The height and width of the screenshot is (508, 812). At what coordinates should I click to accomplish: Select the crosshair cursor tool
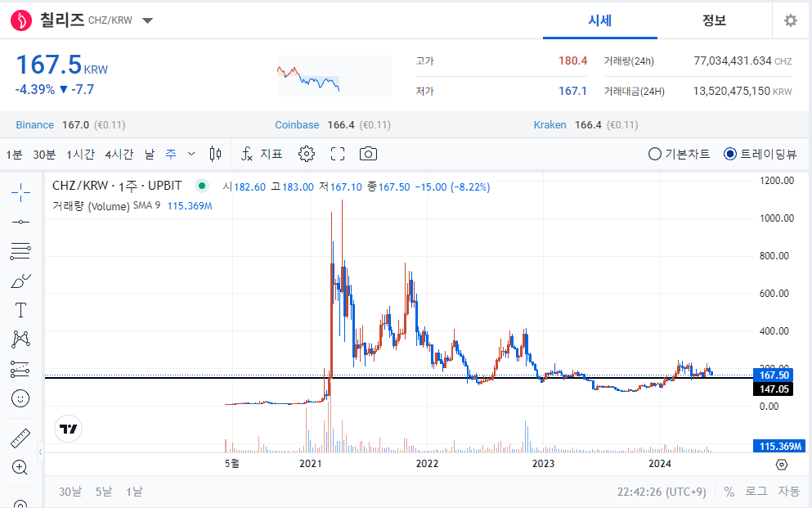[x=20, y=192]
